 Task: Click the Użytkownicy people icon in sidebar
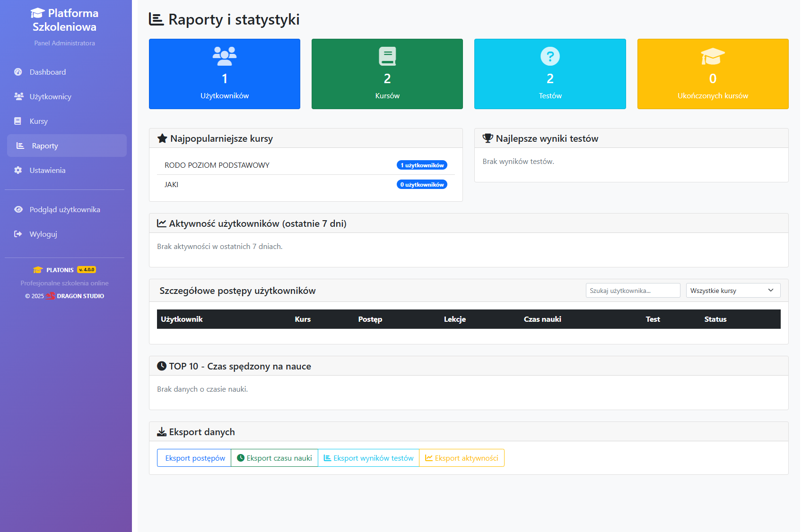click(18, 96)
